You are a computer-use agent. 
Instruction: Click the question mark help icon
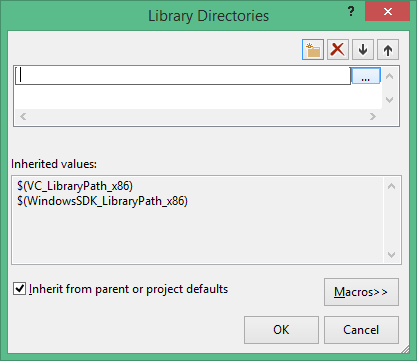pos(351,12)
